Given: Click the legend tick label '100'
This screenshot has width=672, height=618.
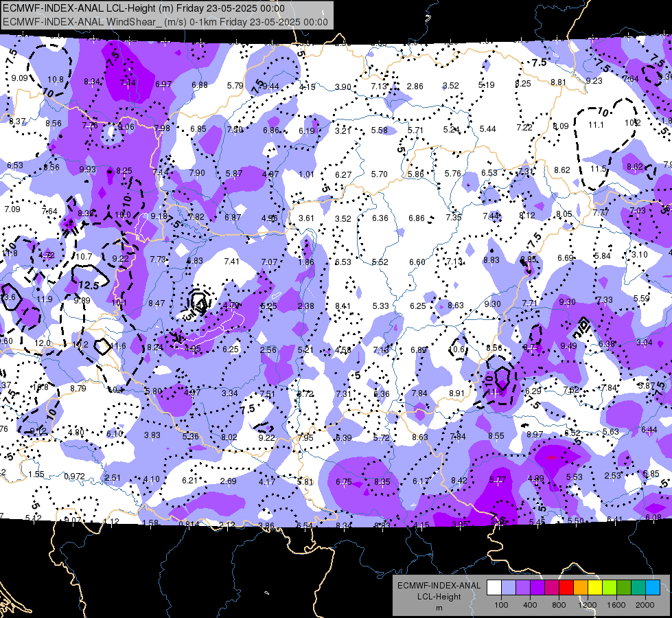Looking at the screenshot, I should point(501,605).
